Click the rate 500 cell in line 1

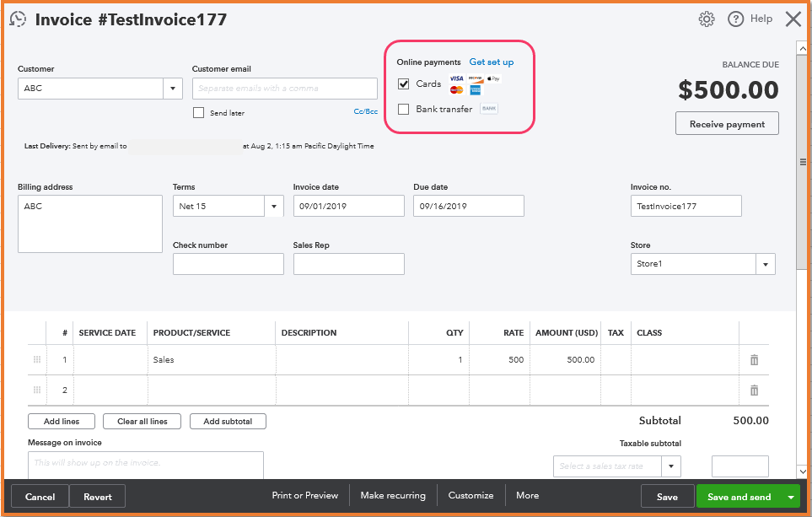coord(500,360)
